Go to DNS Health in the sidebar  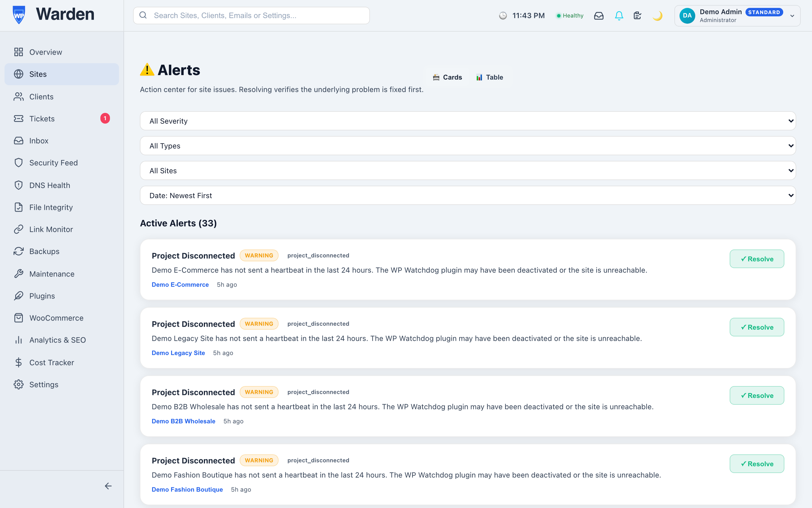(62, 185)
